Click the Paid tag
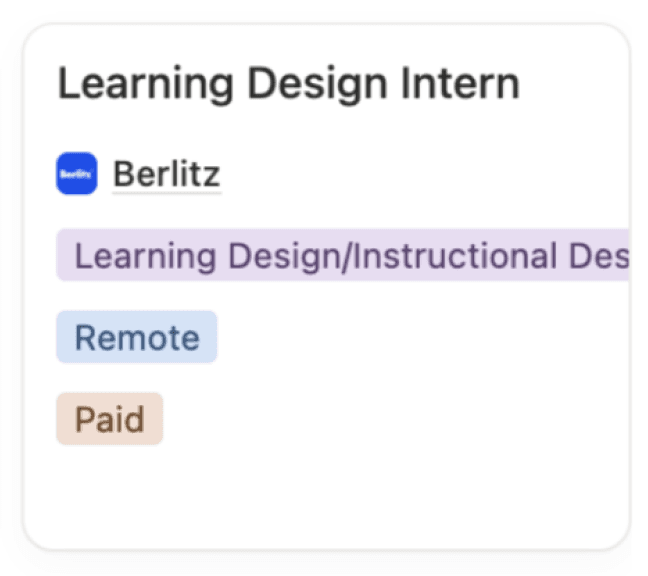The image size is (648, 576). (109, 419)
